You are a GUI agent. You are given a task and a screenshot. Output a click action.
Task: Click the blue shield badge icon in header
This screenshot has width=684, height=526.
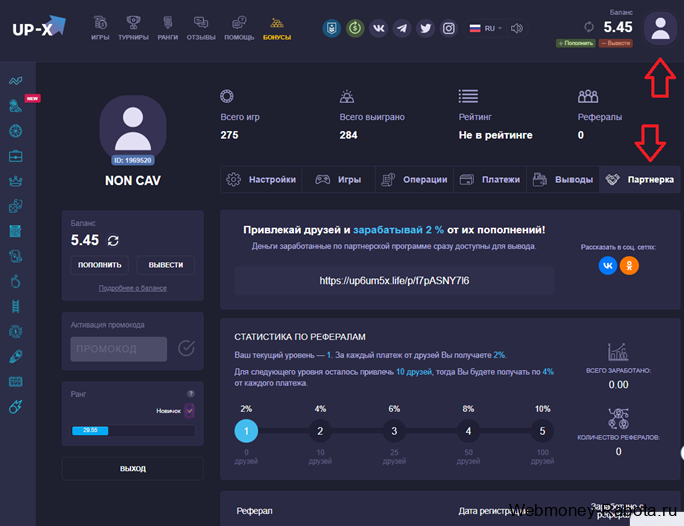(x=332, y=28)
